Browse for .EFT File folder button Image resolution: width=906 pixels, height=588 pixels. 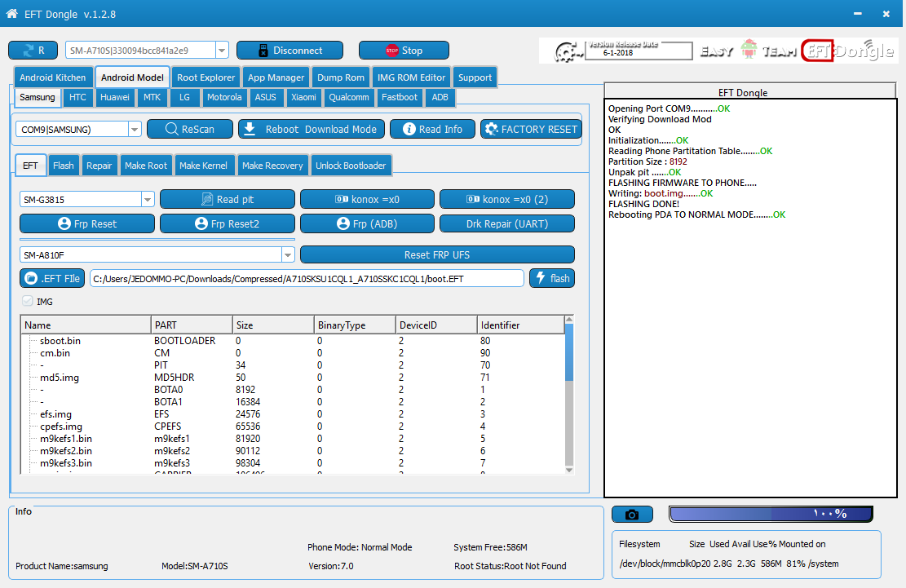(x=52, y=278)
